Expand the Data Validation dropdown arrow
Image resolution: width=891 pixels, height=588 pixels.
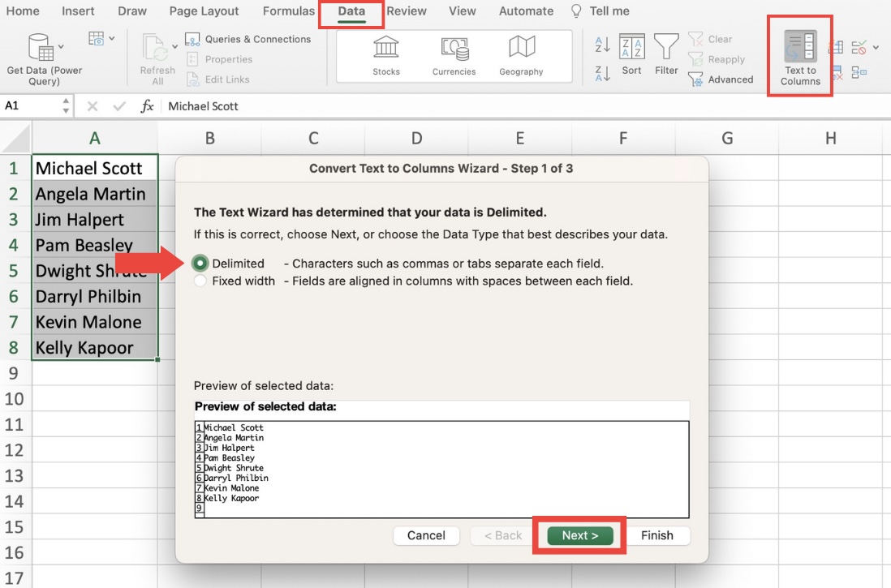[876, 47]
